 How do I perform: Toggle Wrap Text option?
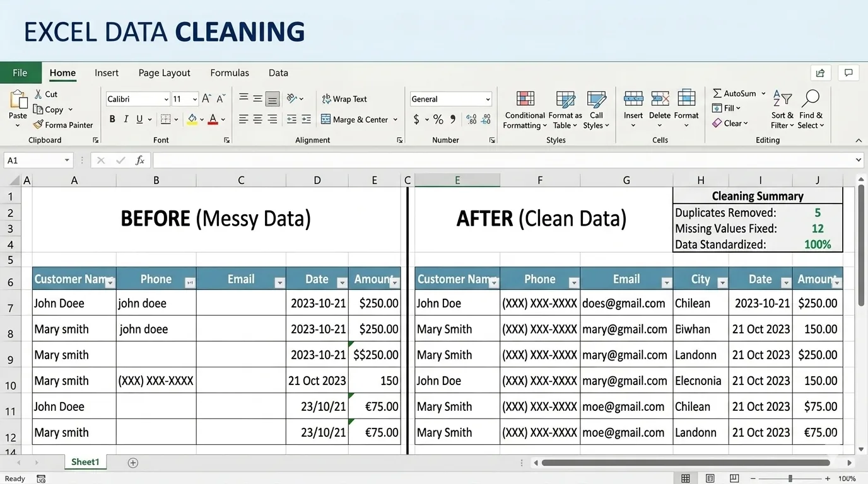(344, 99)
